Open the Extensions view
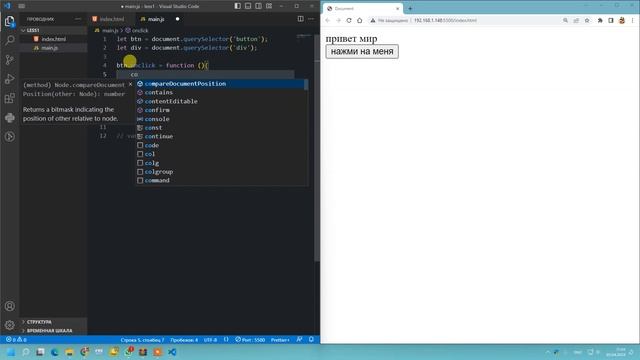This screenshot has height=360, width=640. [9, 98]
